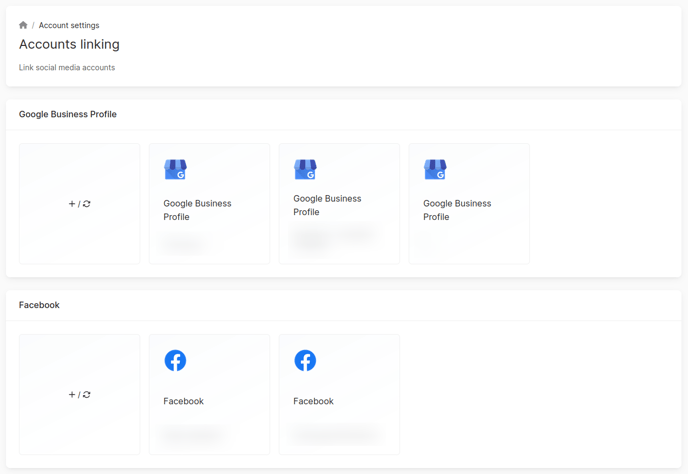The height and width of the screenshot is (474, 688).
Task: Click the first Facebook logo icon
Action: click(176, 360)
